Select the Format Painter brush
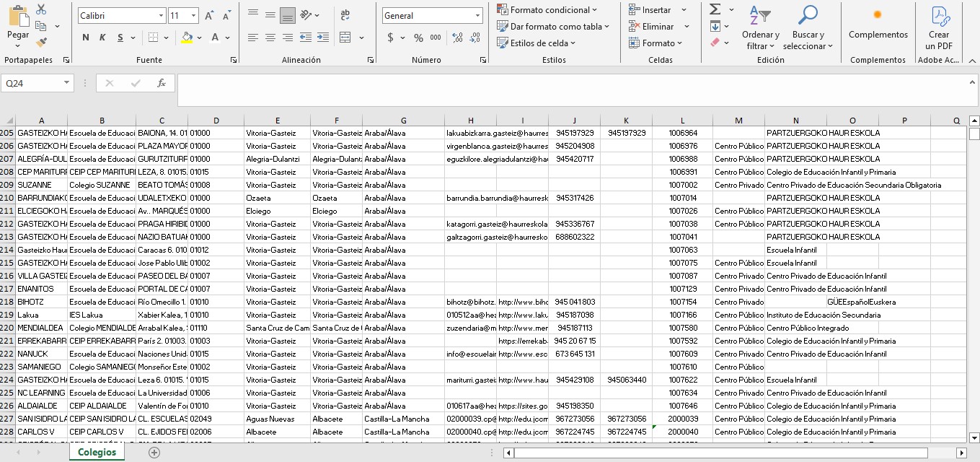The image size is (980, 462). point(41,43)
